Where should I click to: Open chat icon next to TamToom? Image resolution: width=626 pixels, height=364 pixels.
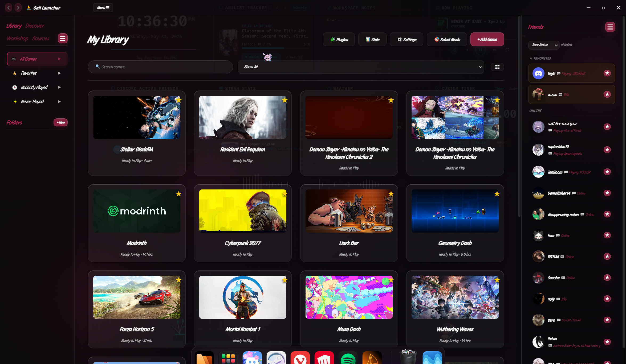point(566,172)
